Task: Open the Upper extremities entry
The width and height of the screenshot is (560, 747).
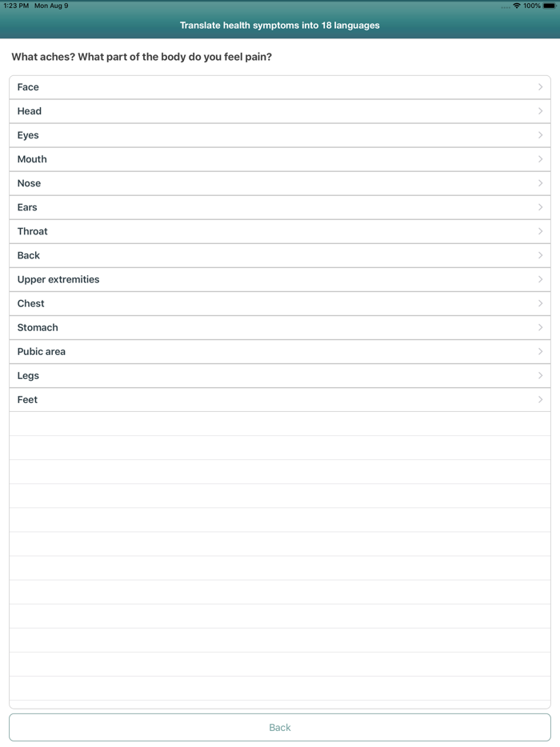Action: point(280,278)
